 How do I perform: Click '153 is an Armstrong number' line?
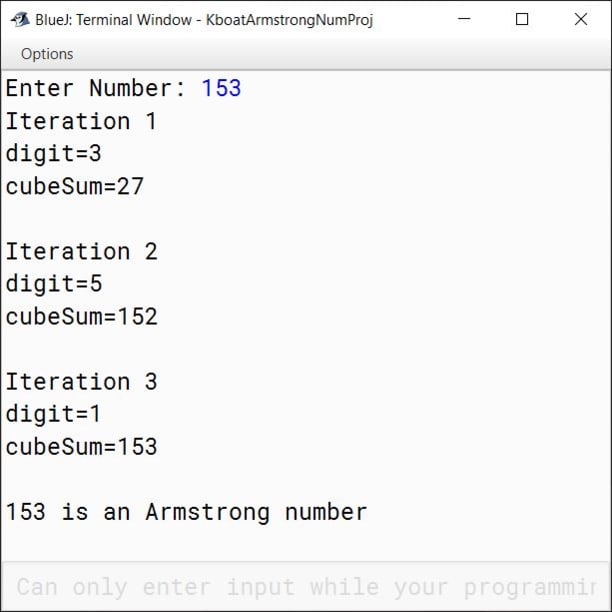(187, 512)
